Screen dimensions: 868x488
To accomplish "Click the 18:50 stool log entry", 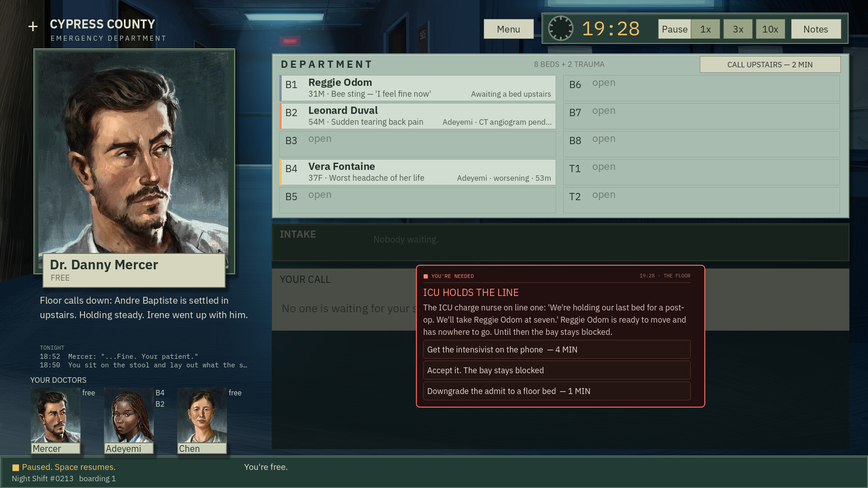I will tap(143, 365).
